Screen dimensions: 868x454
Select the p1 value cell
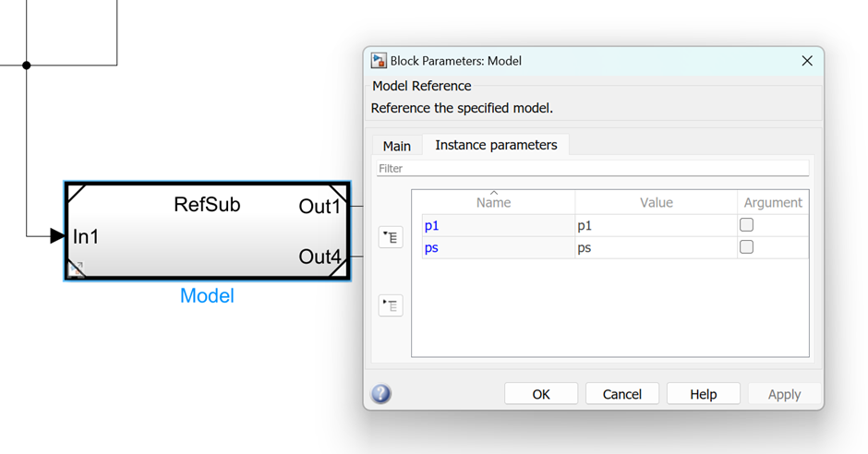(656, 225)
